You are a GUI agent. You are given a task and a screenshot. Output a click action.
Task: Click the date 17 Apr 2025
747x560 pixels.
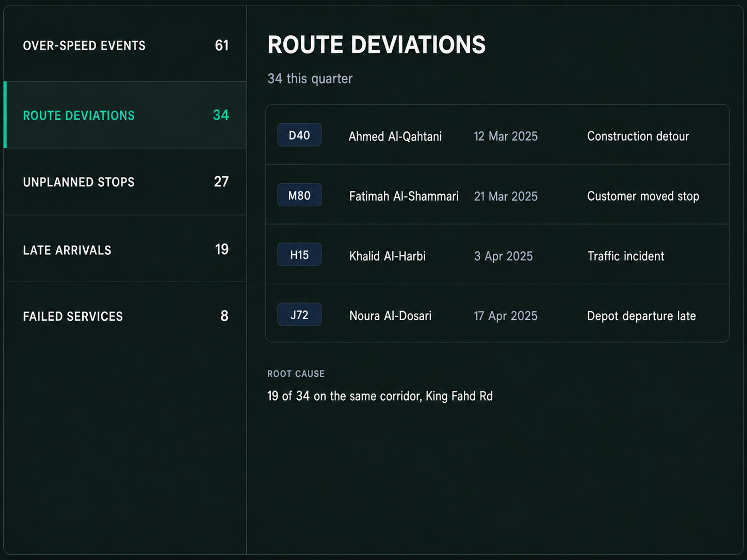(506, 316)
